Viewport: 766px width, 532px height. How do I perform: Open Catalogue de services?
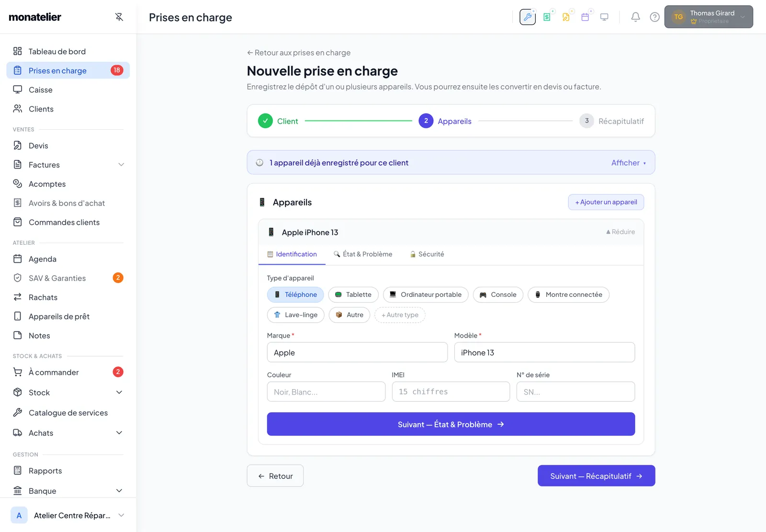68,413
